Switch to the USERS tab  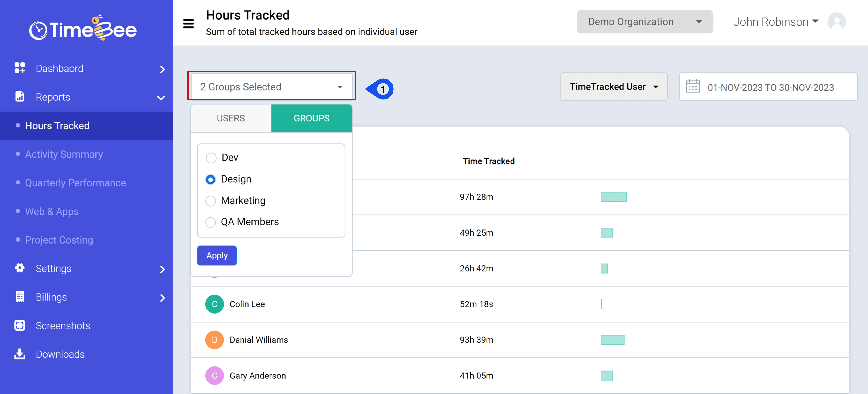coord(230,118)
